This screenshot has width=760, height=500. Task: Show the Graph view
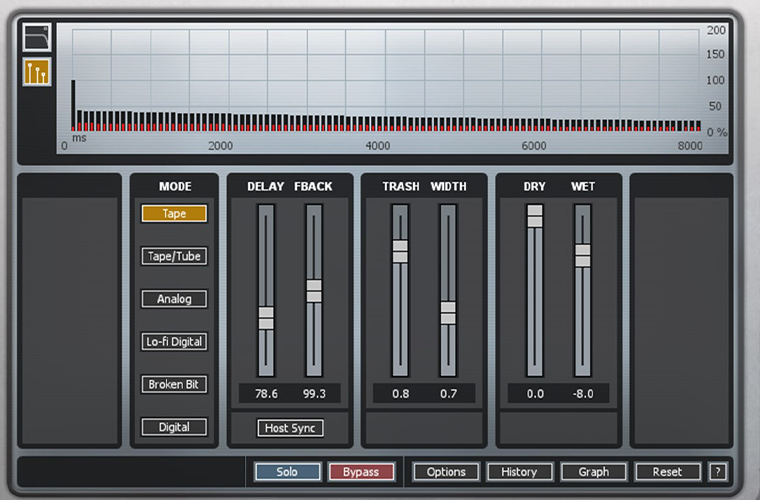tap(593, 471)
